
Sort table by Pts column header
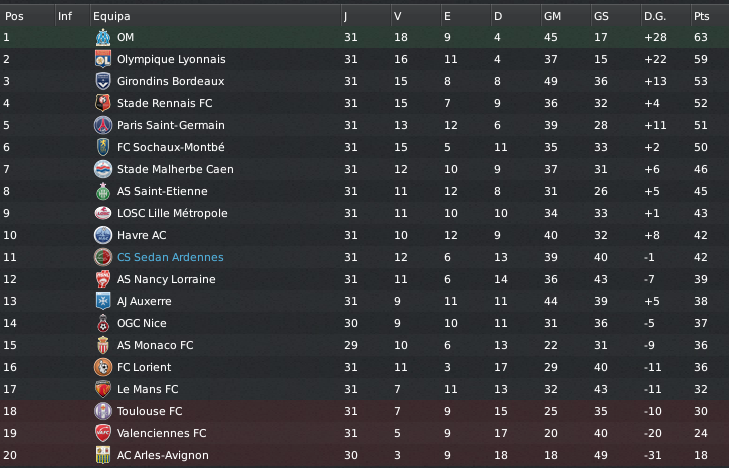pyautogui.click(x=702, y=16)
